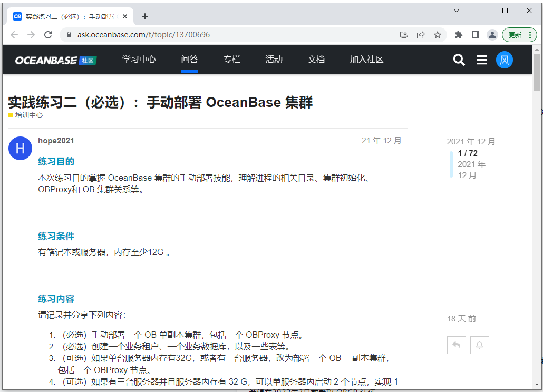The height and width of the screenshot is (392, 543).
Task: Select the 实践练习二 browser tab
Action: tap(70, 16)
